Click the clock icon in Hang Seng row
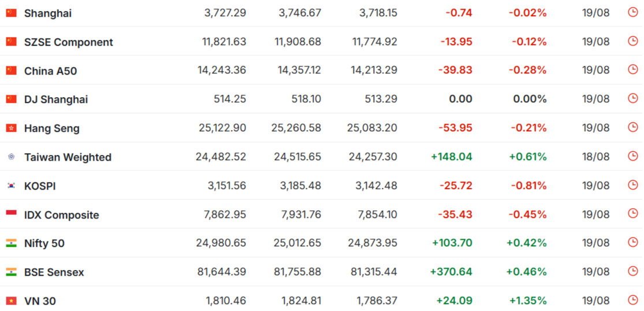The height and width of the screenshot is (311, 644). pyautogui.click(x=633, y=127)
